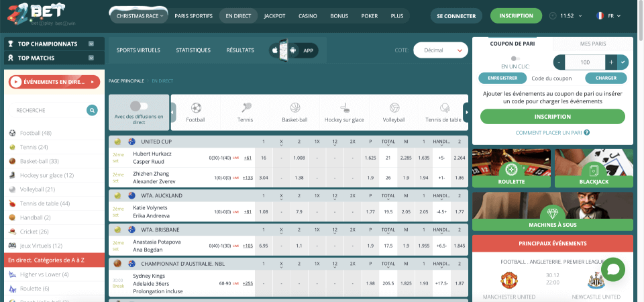Toggle Avec des diffusions en direct switch

[139, 106]
